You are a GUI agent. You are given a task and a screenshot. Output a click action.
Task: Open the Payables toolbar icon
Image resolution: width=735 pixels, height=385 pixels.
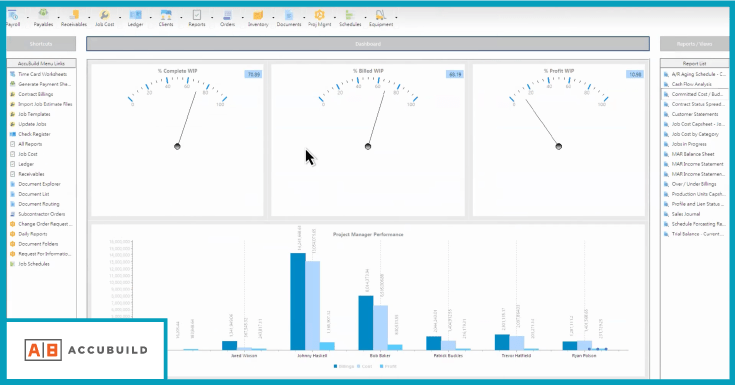click(43, 18)
